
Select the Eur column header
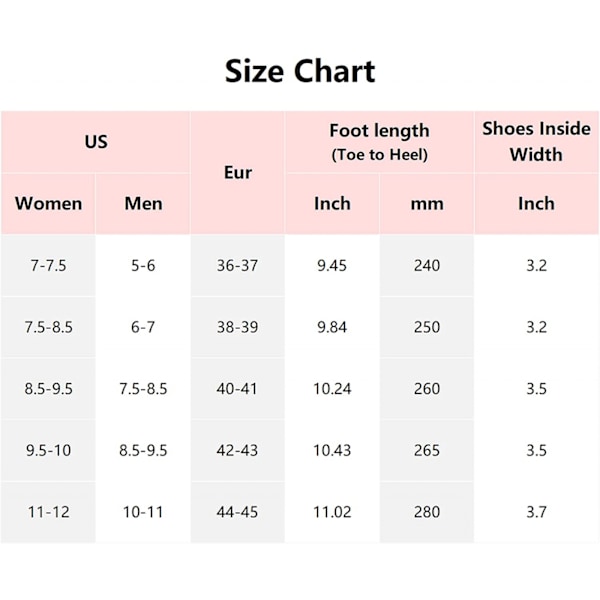(237, 172)
